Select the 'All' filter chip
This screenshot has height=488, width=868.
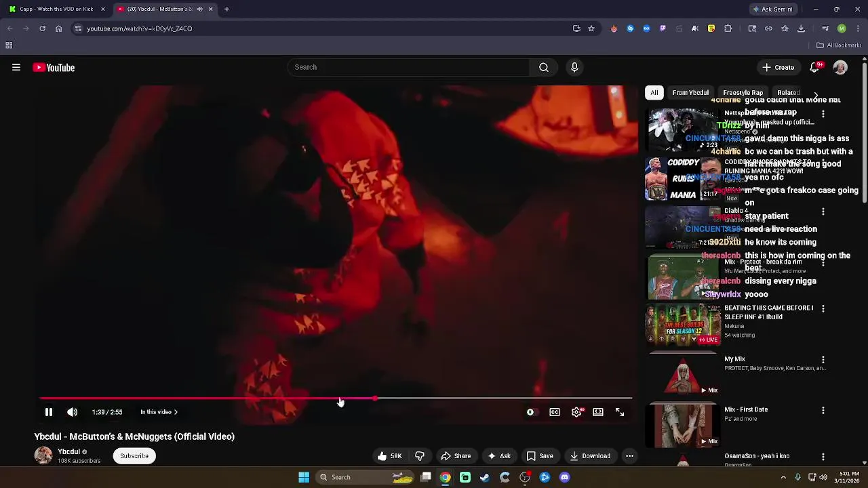coord(654,92)
